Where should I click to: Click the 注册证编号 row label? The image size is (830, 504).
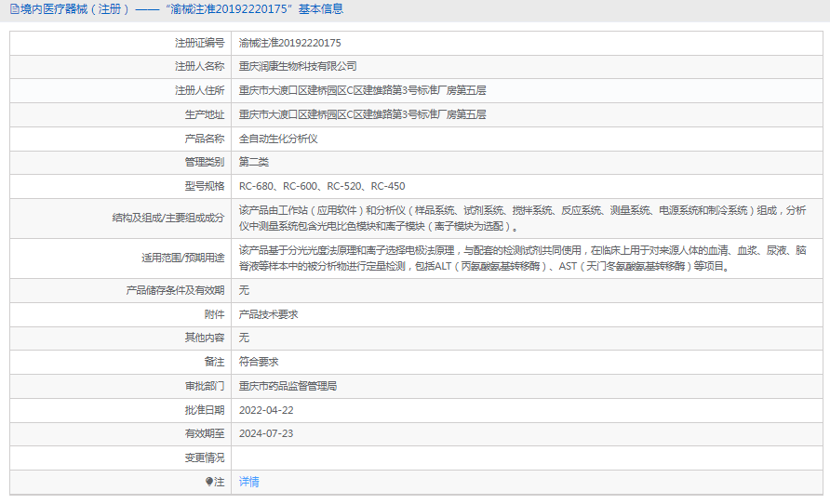199,43
